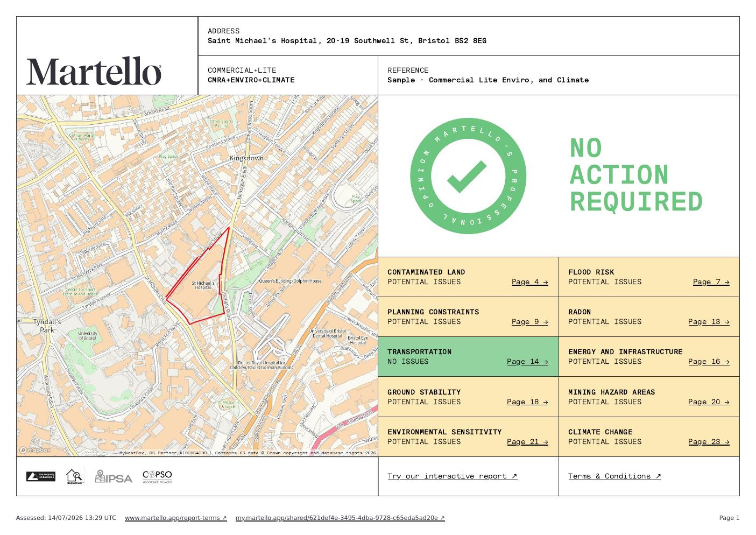Click the CLIMATE CHANGE heading
756x535 pixels.
click(x=600, y=432)
